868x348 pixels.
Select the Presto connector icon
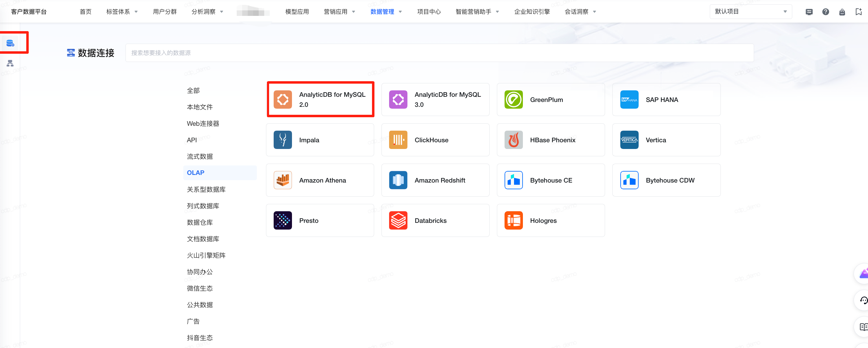pyautogui.click(x=283, y=220)
